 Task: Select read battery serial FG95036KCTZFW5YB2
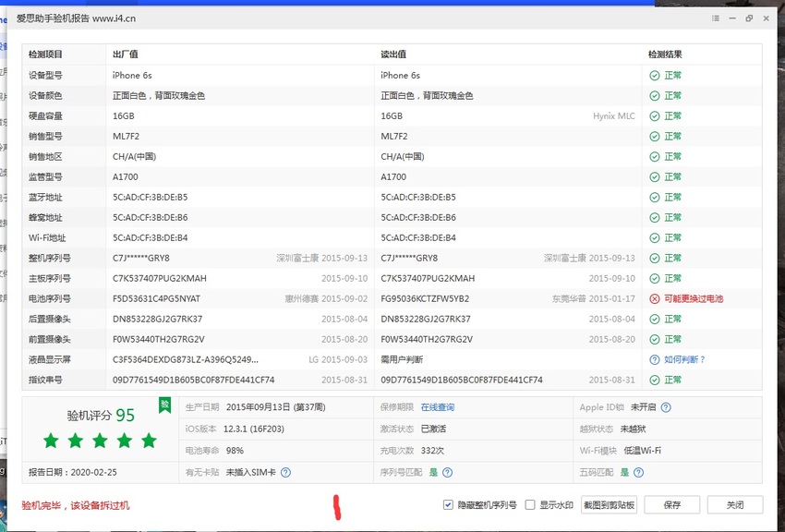[425, 298]
